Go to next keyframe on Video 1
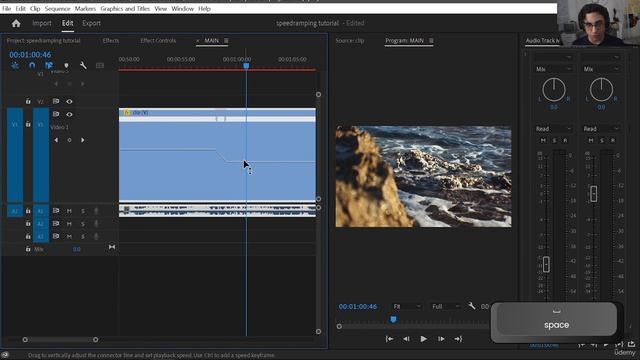This screenshot has width=640, height=360. (x=83, y=140)
